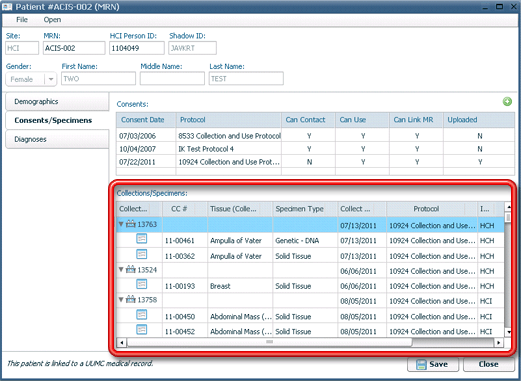The height and width of the screenshot is (381, 521).
Task: Click collect date 06/06/2011 for 13524
Action: pos(362,271)
